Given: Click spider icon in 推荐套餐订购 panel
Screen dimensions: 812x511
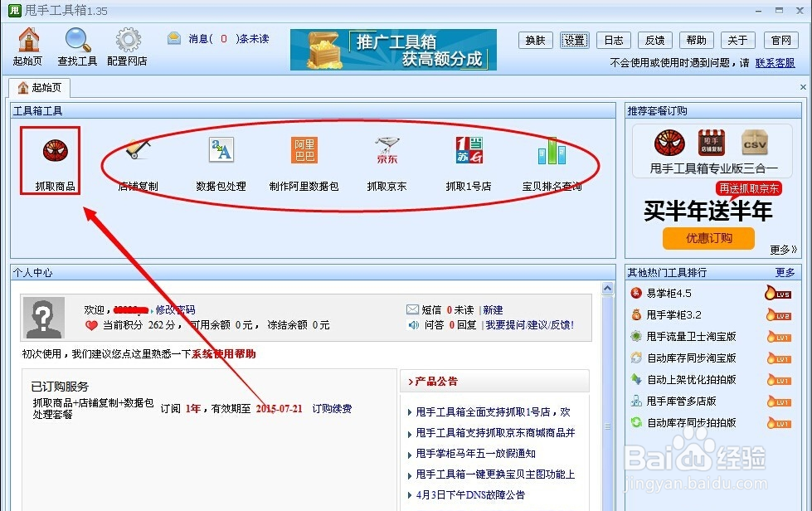Looking at the screenshot, I should 669,143.
